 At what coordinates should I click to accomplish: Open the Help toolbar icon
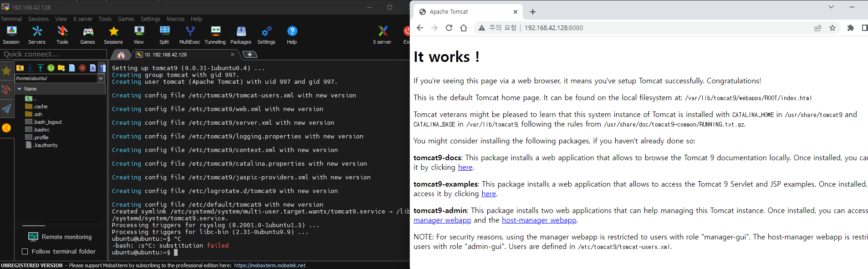coord(292,35)
